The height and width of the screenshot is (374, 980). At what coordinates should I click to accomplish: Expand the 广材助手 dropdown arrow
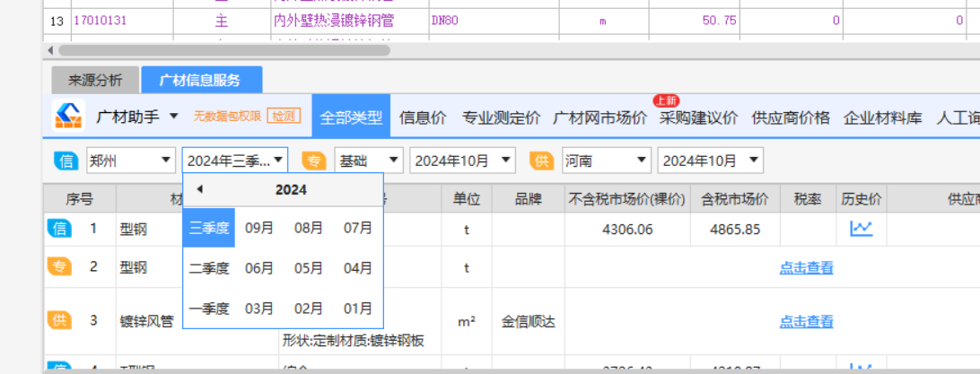click(x=174, y=116)
